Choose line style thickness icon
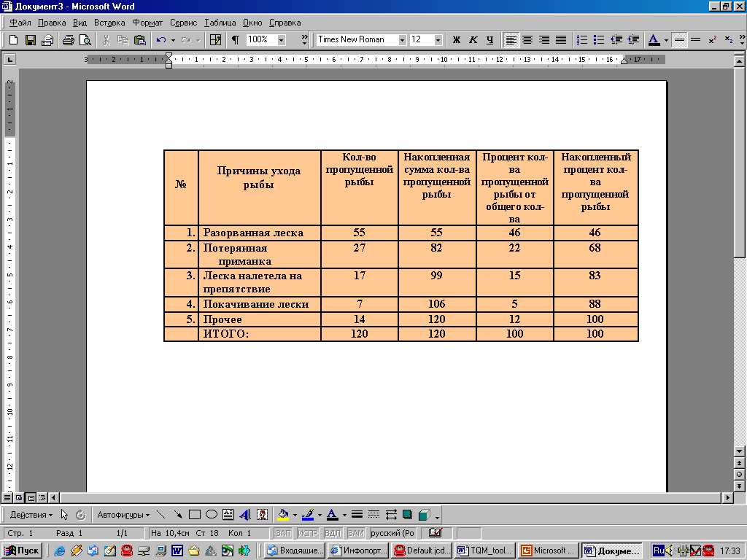The height and width of the screenshot is (560, 747). (357, 515)
